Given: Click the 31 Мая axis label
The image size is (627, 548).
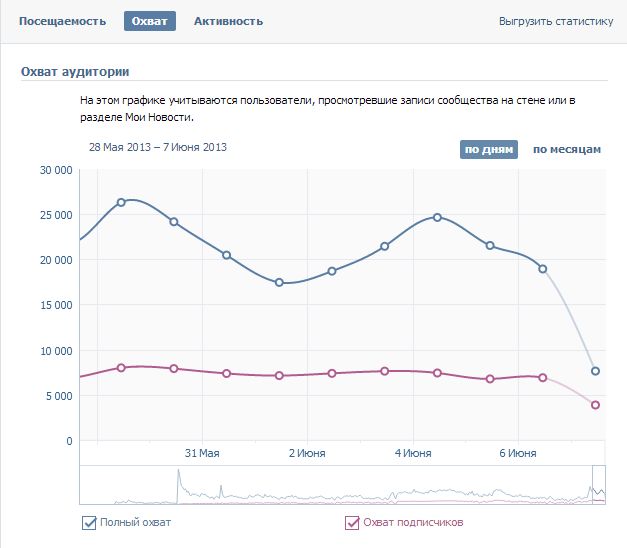Looking at the screenshot, I should [x=202, y=453].
